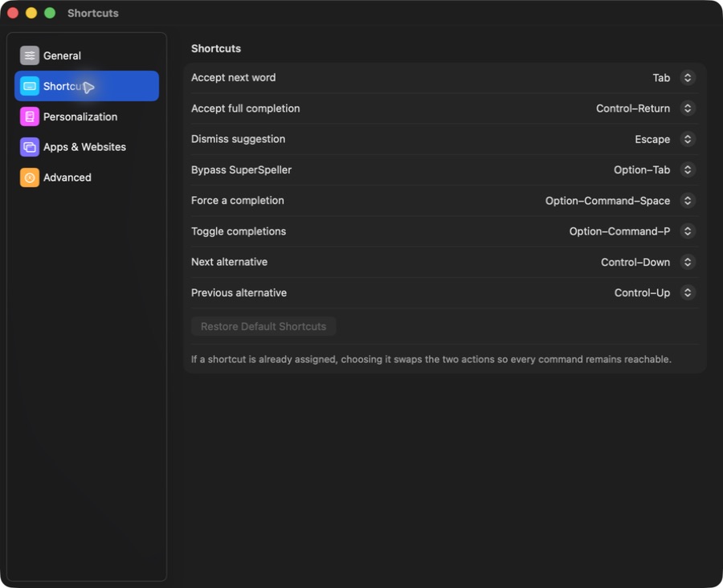Screen dimensions: 723x588
Task: Click the 'Accept next word' label
Action: (x=233, y=77)
